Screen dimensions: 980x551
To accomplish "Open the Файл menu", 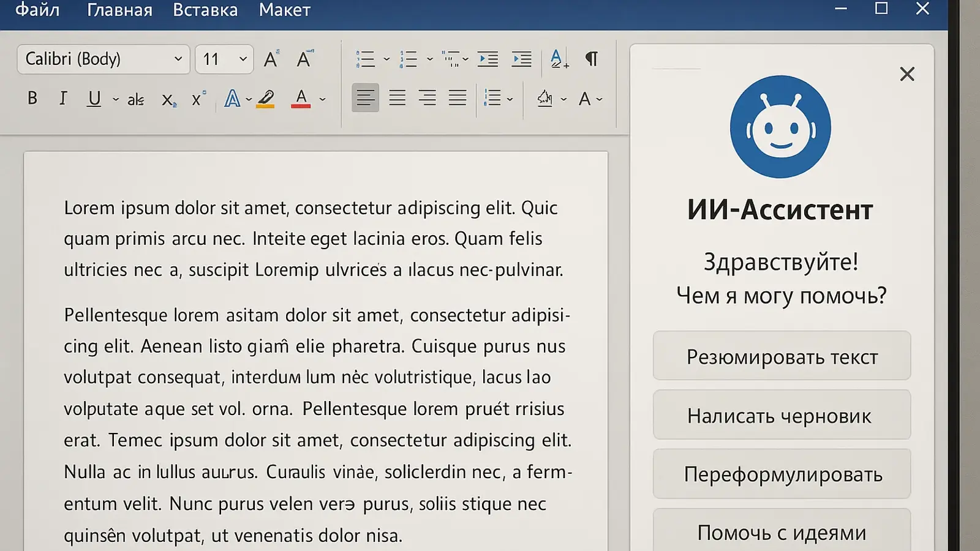I will pos(37,10).
